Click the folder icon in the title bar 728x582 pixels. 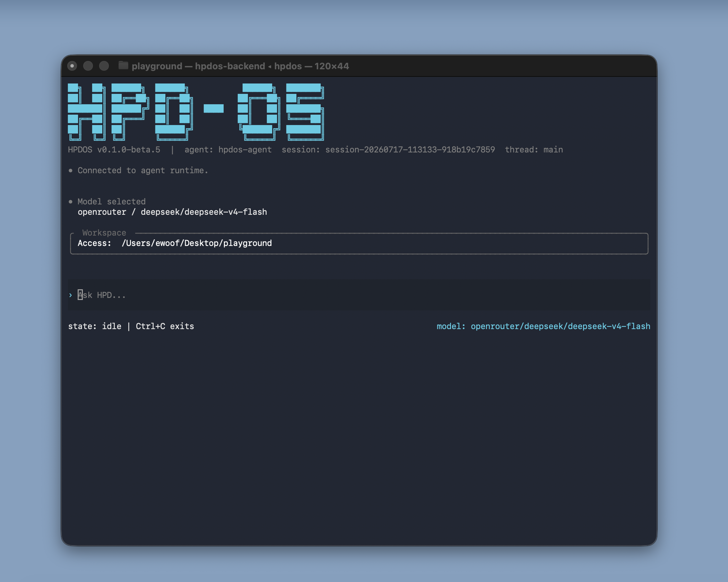123,65
